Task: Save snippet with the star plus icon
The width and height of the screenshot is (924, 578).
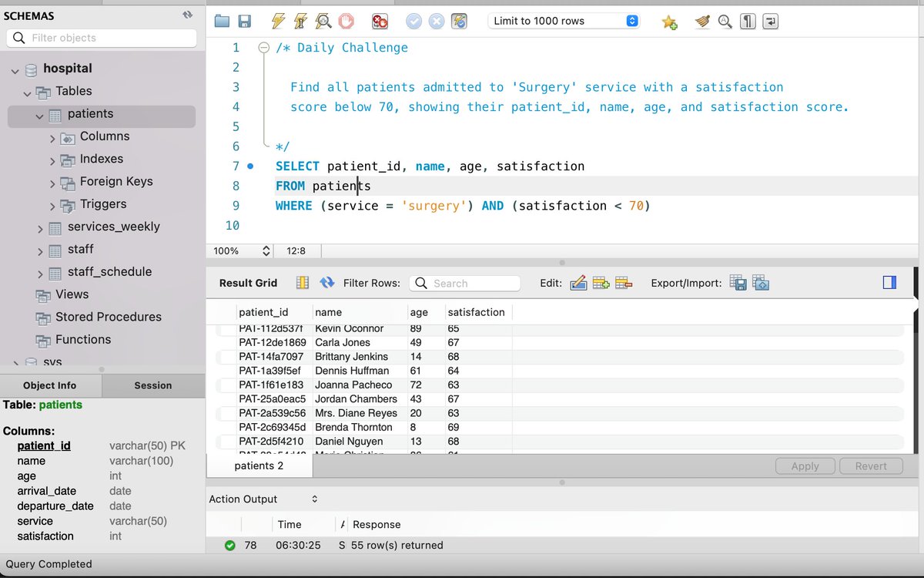Action: tap(669, 22)
